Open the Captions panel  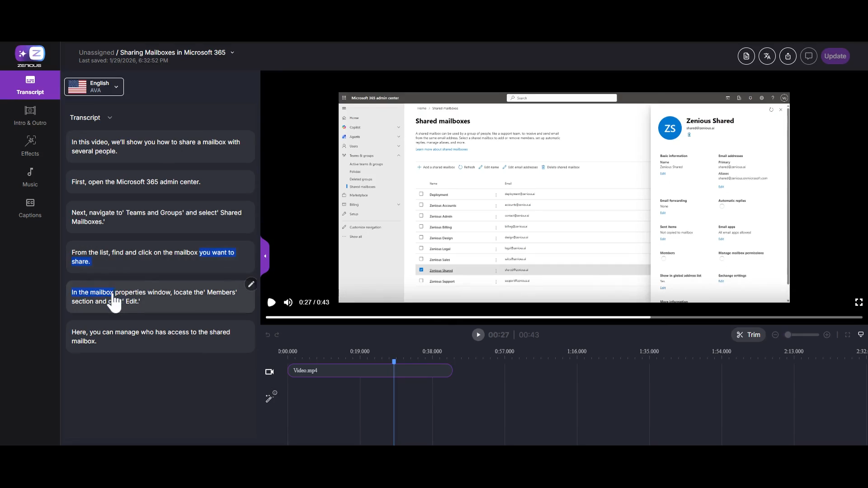tap(30, 208)
